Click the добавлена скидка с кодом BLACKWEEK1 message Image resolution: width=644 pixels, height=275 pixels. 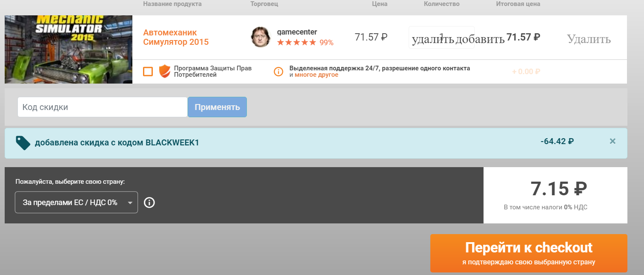click(x=117, y=143)
